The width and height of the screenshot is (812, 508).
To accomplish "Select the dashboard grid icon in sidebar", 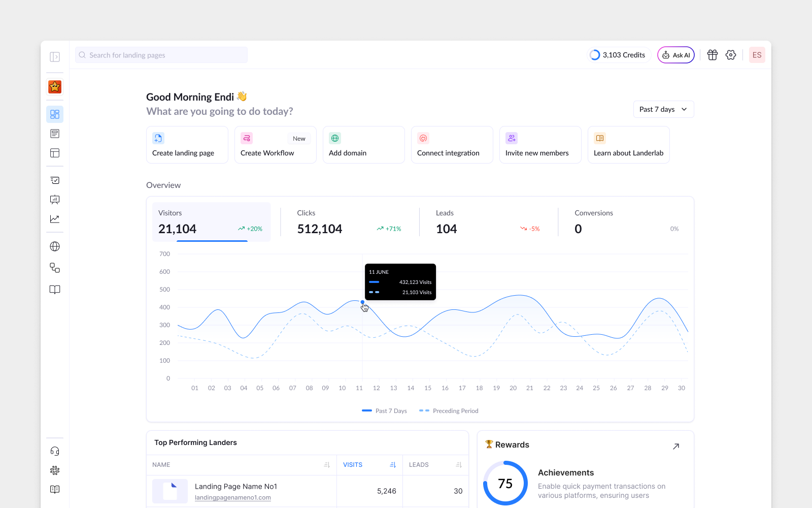I will [55, 114].
